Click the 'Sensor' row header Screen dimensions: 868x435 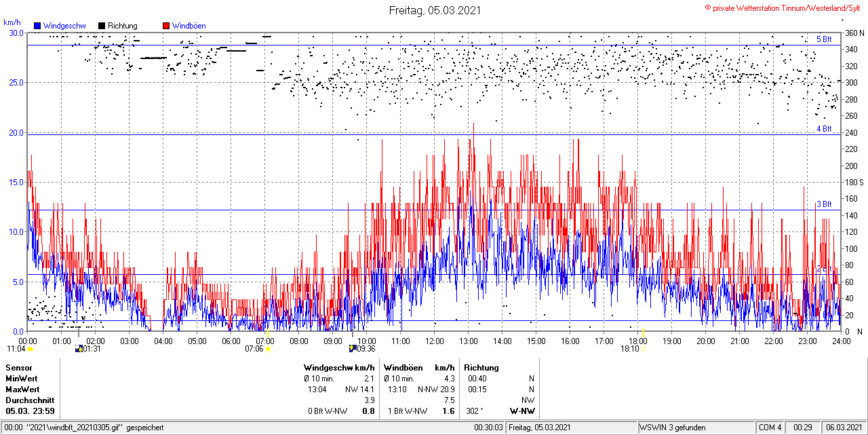[18, 368]
